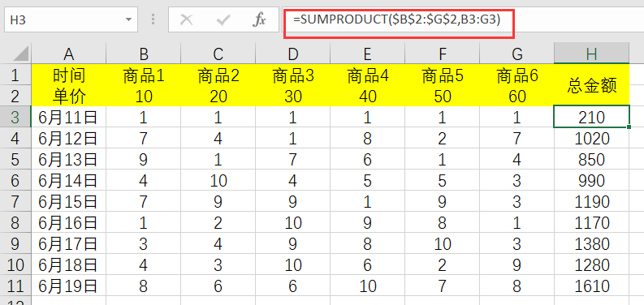644x305 pixels.
Task: Click the total cell 1190
Action: click(591, 201)
